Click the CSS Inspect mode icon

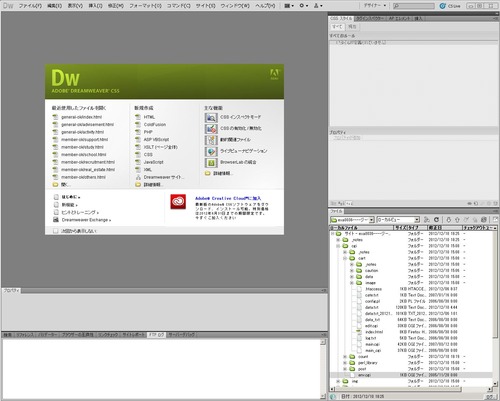(211, 117)
